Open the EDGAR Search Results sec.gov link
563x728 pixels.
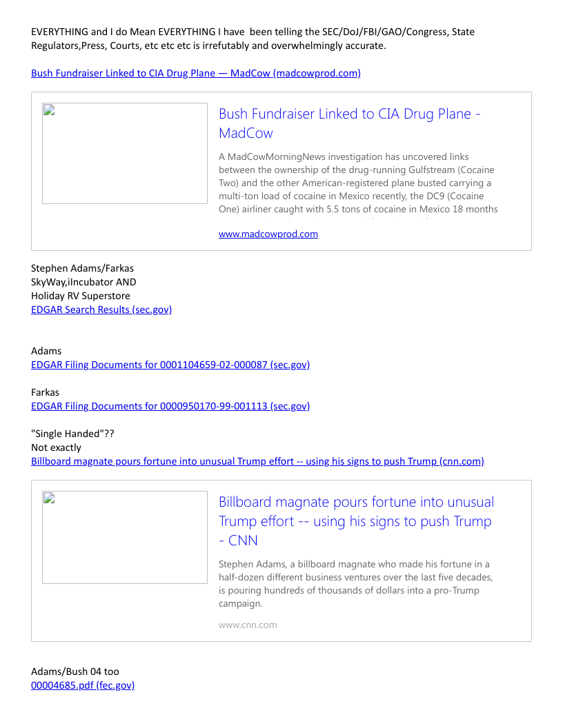pyautogui.click(x=101, y=310)
